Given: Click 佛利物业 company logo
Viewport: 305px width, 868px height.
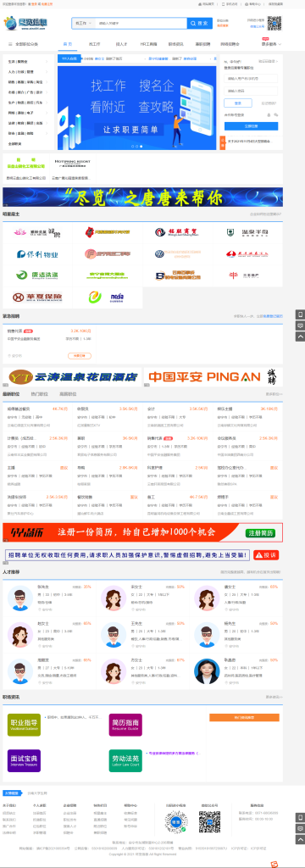Looking at the screenshot, I should [x=37, y=254].
